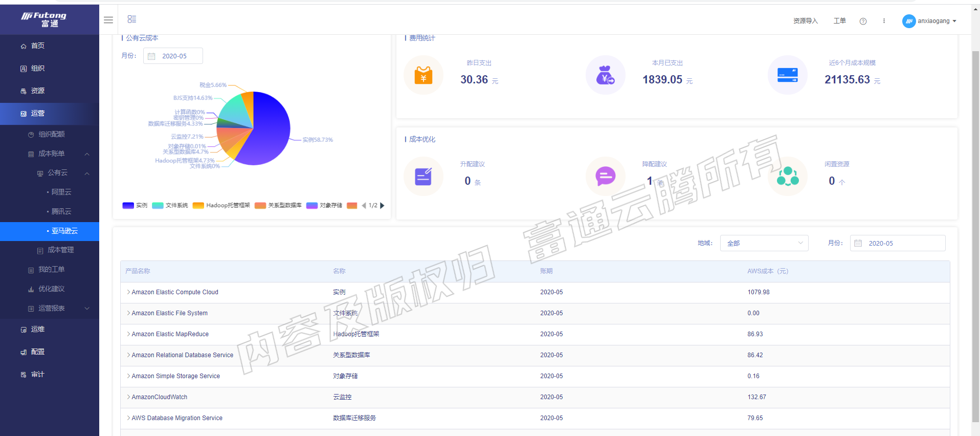Click the anxiaogang user avatar

pyautogui.click(x=909, y=21)
